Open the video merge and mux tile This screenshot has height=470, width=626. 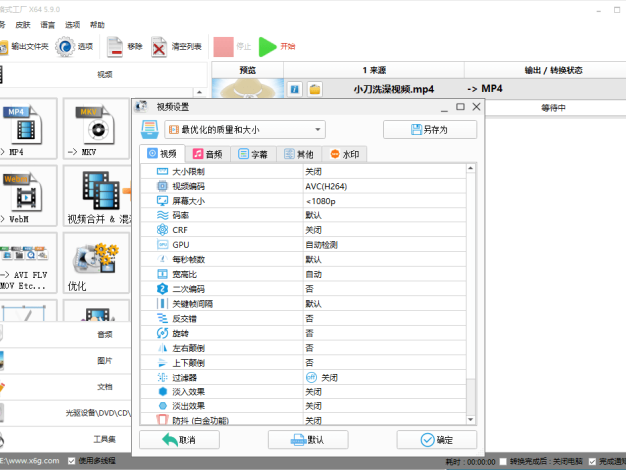coord(97,196)
